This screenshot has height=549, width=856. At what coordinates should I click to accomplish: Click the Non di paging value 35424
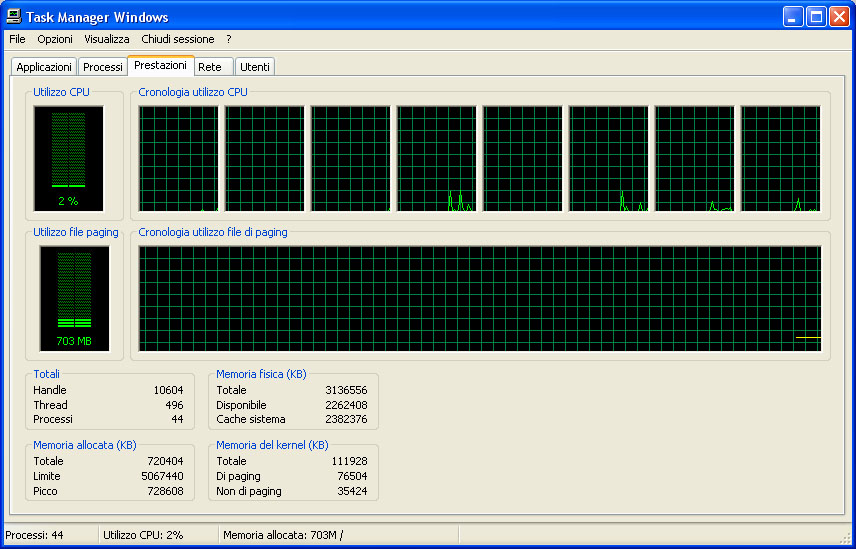(x=352, y=491)
